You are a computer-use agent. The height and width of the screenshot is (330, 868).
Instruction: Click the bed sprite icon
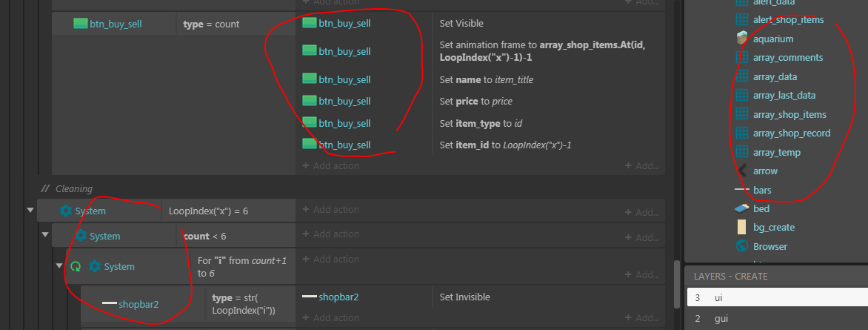(742, 208)
